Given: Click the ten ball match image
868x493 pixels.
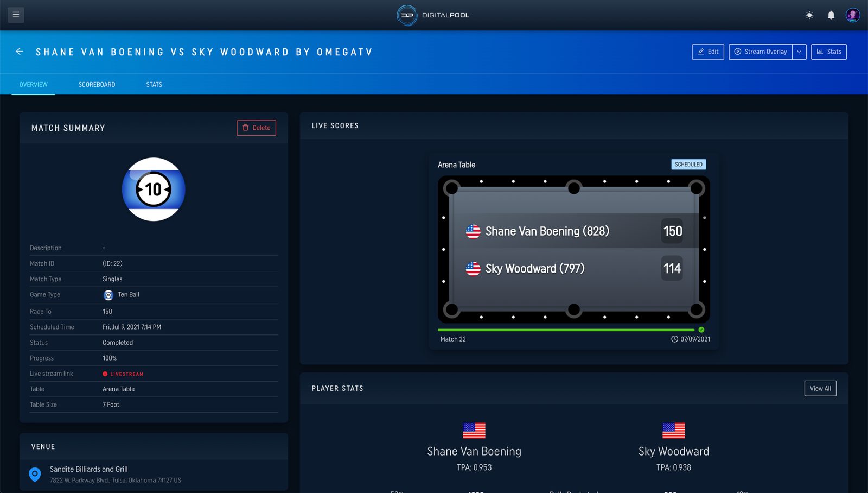Looking at the screenshot, I should [x=154, y=189].
